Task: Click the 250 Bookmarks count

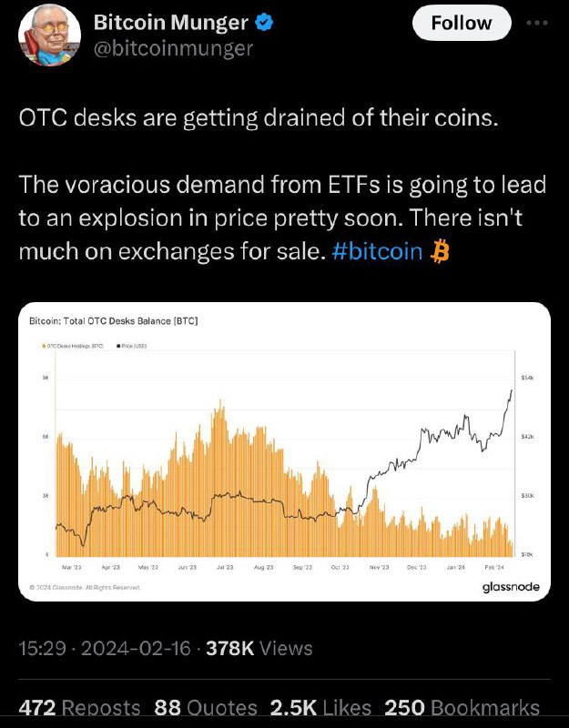Action: point(462,708)
